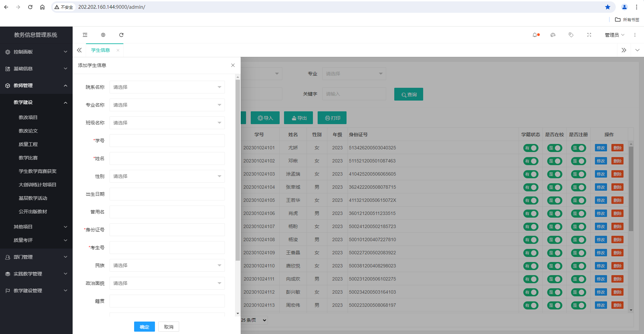Click the 取消 button
The width and height of the screenshot is (644, 334).
169,327
